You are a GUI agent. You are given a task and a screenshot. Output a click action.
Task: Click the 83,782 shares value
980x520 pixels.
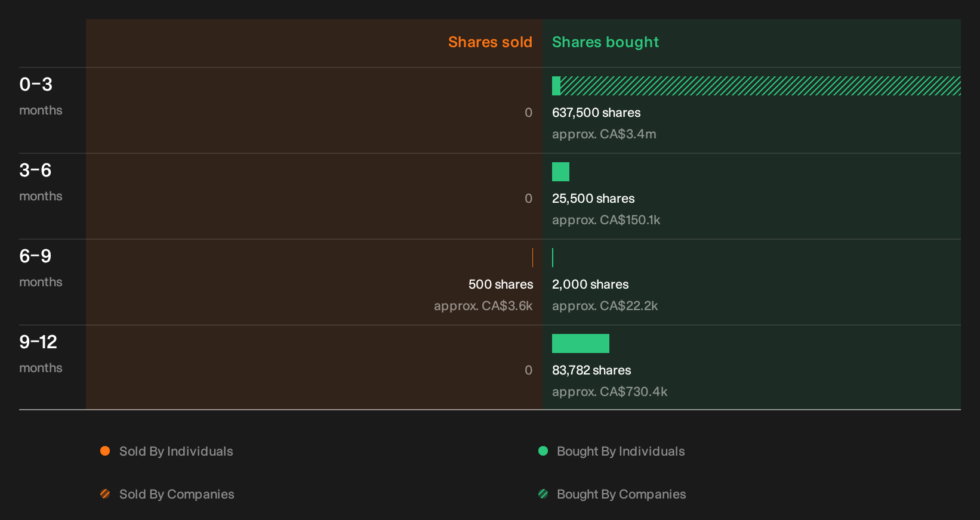(x=591, y=370)
